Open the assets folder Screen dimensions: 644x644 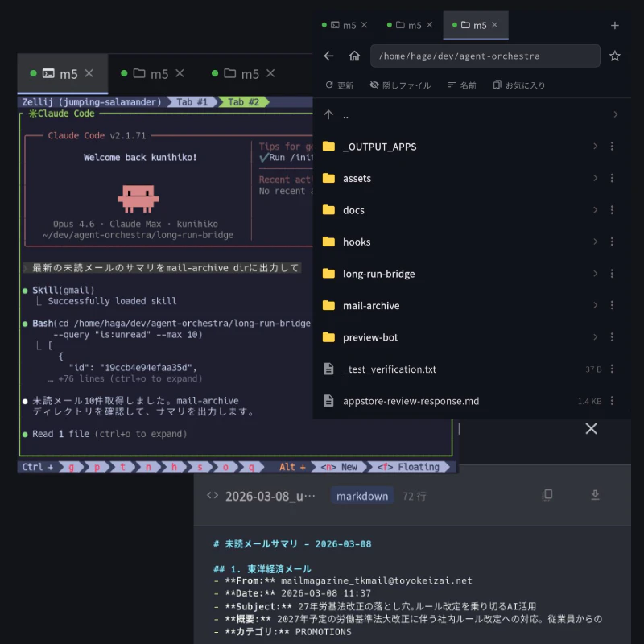(x=472, y=178)
